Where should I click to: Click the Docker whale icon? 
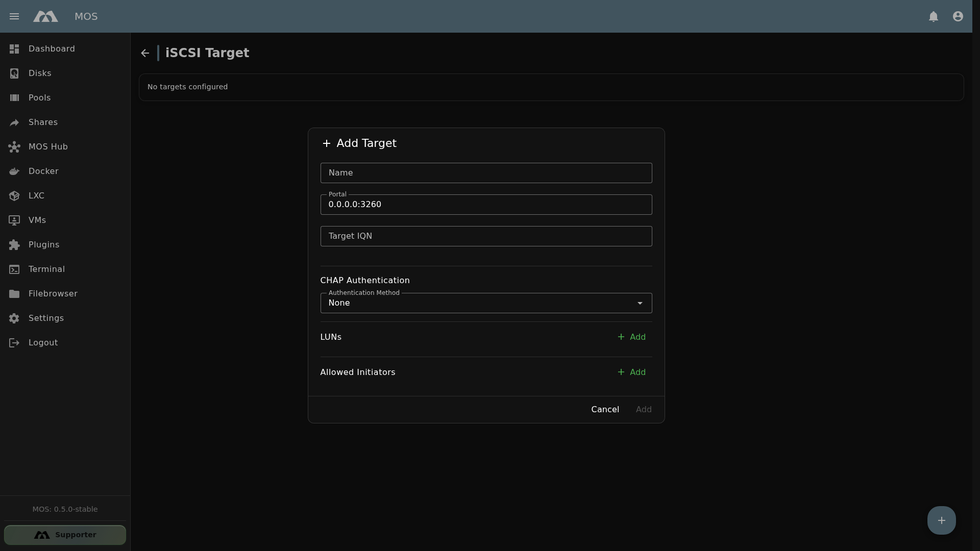pos(14,171)
